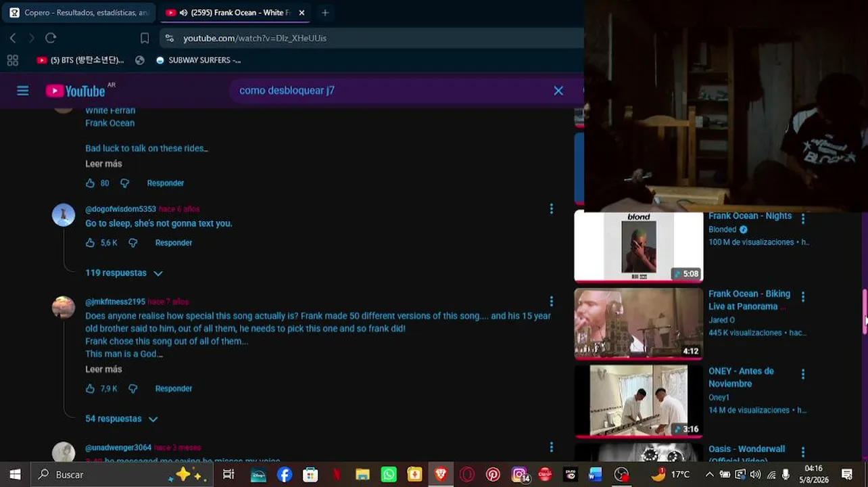This screenshot has height=487, width=868.
Task: Close the Frank Ocean YouTube tab
Action: pos(302,13)
